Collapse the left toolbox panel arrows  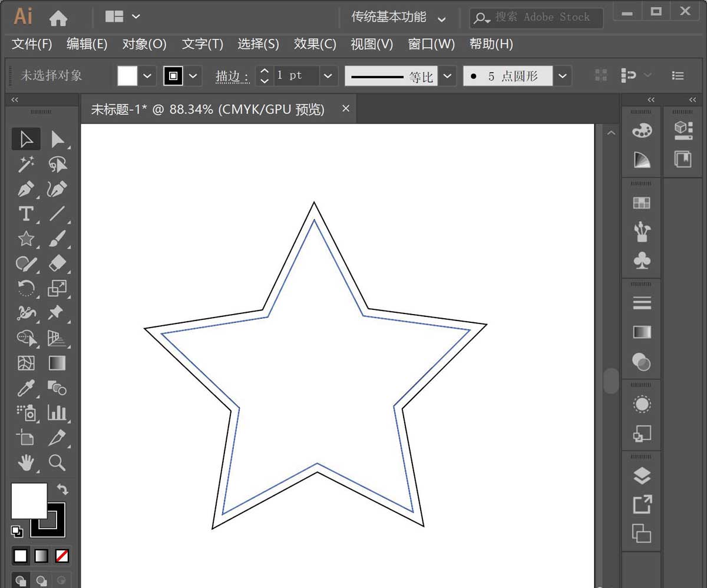[15, 100]
